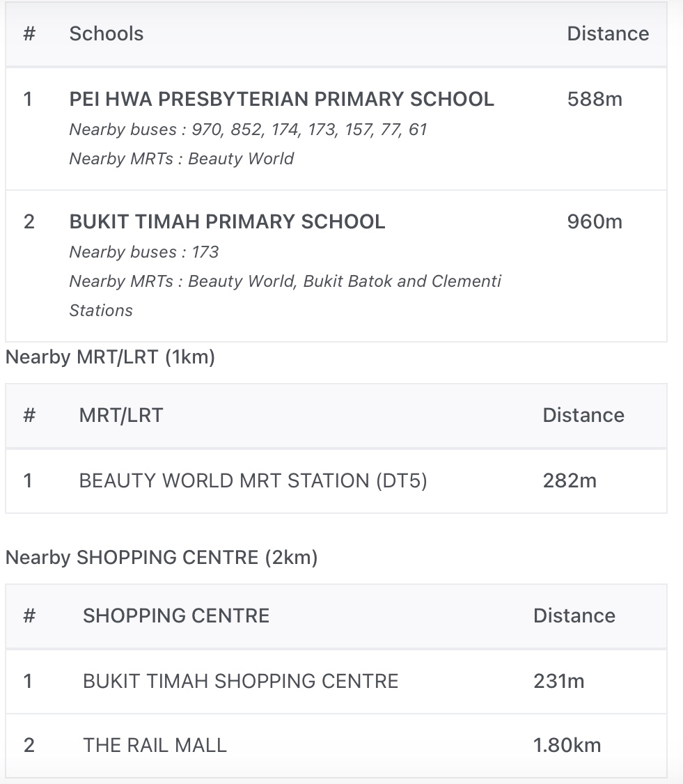Select the 1.80km distance for Rail Mall
Screen dimensions: 683x784
567,745
